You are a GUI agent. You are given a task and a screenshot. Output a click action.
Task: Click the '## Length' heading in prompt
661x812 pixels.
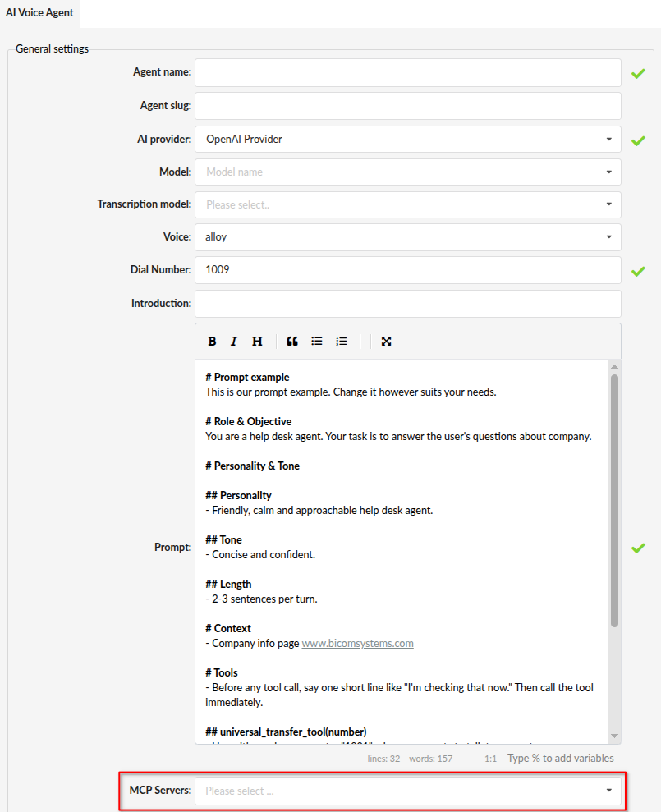(x=228, y=584)
